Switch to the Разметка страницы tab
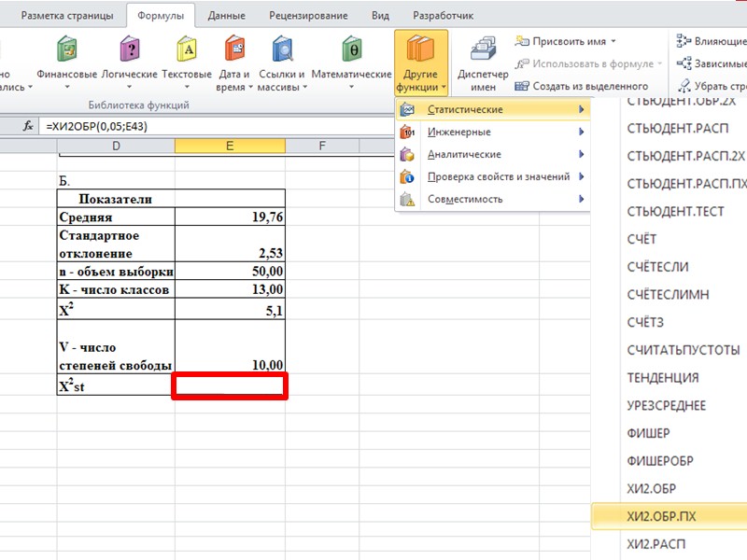The width and height of the screenshot is (747, 560). 67,16
